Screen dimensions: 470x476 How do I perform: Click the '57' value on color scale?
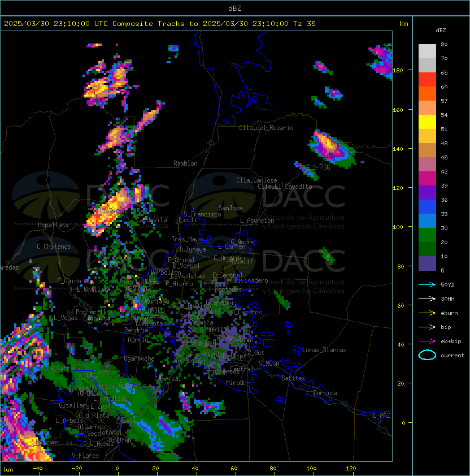[x=444, y=101]
